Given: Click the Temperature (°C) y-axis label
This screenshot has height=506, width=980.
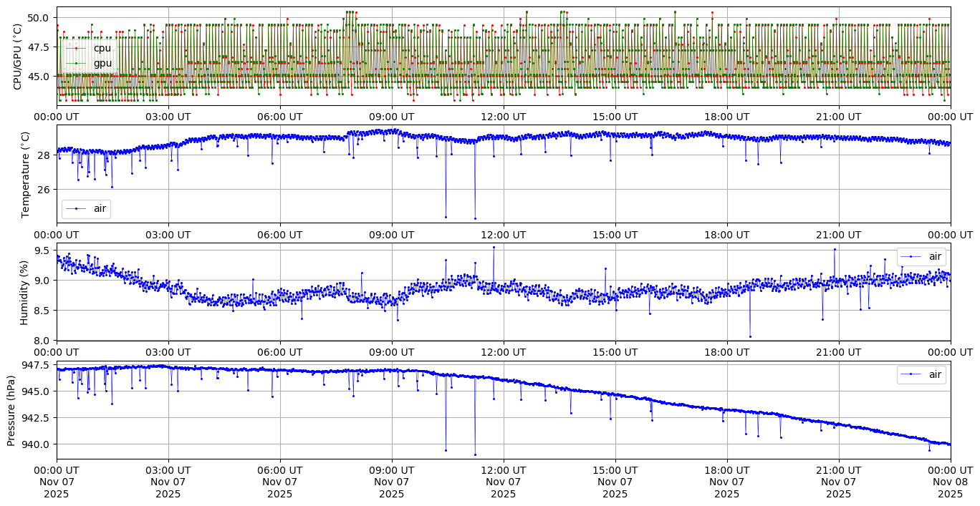Looking at the screenshot, I should tap(26, 174).
